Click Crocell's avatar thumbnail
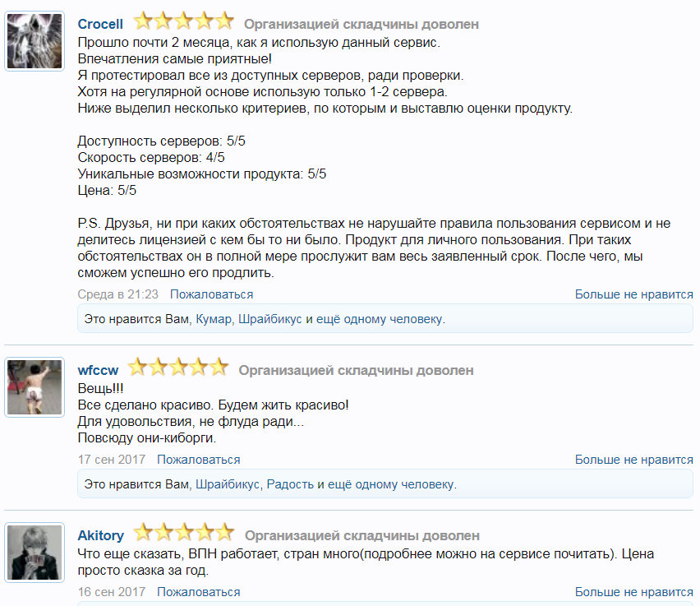 point(35,41)
